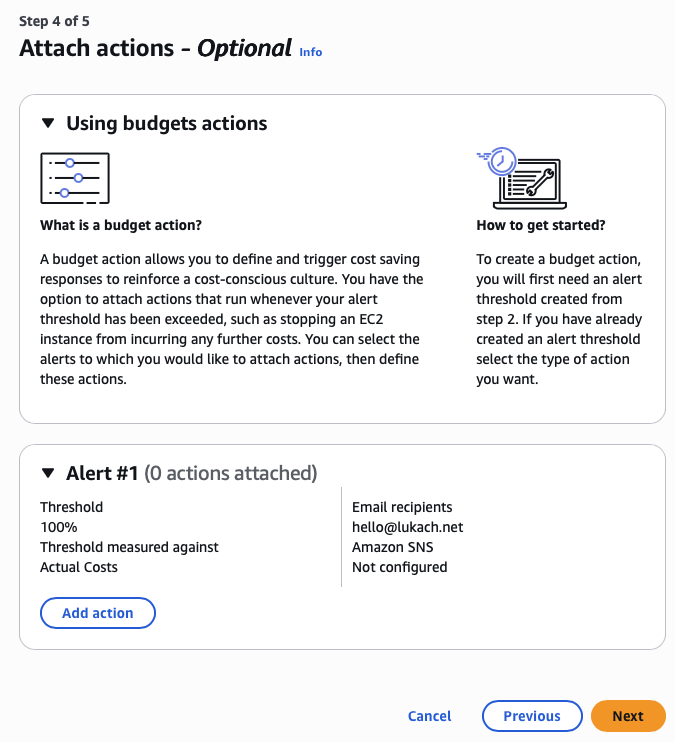Collapse the Using budgets actions section
This screenshot has height=742, width=675.
click(47, 123)
